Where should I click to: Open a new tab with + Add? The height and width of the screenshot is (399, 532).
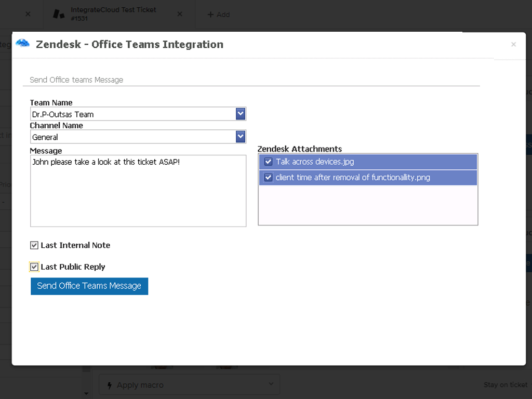pyautogui.click(x=219, y=14)
